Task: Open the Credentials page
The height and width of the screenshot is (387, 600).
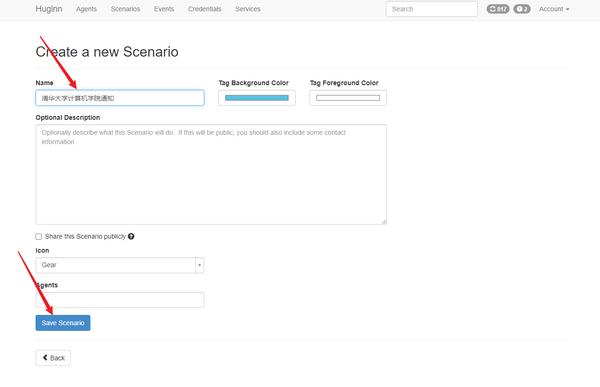Action: coord(204,9)
